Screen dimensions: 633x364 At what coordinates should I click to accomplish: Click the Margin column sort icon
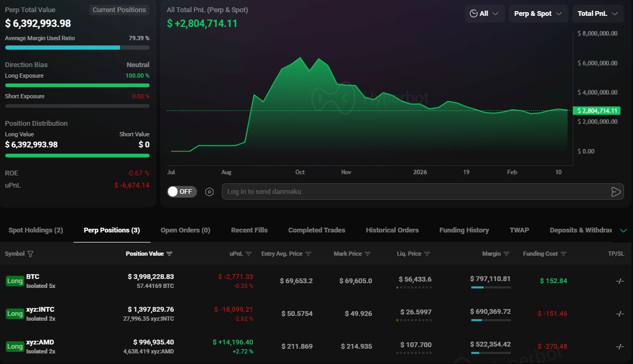tap(507, 254)
